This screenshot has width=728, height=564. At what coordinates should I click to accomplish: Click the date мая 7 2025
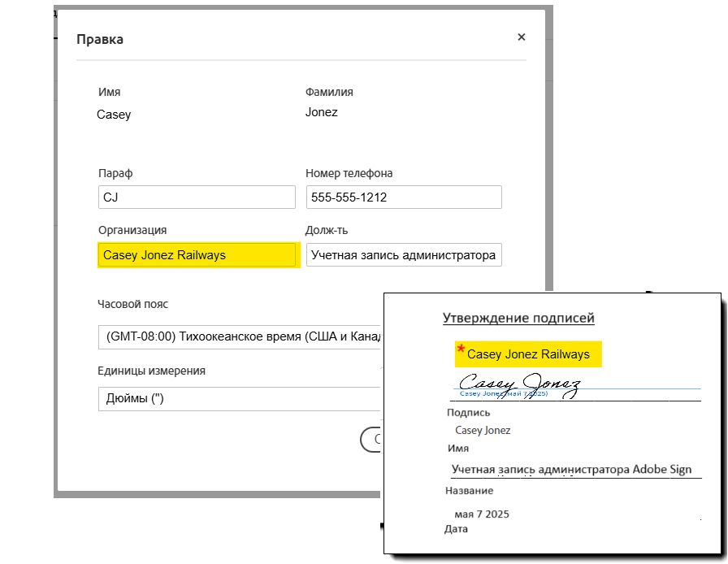click(482, 514)
